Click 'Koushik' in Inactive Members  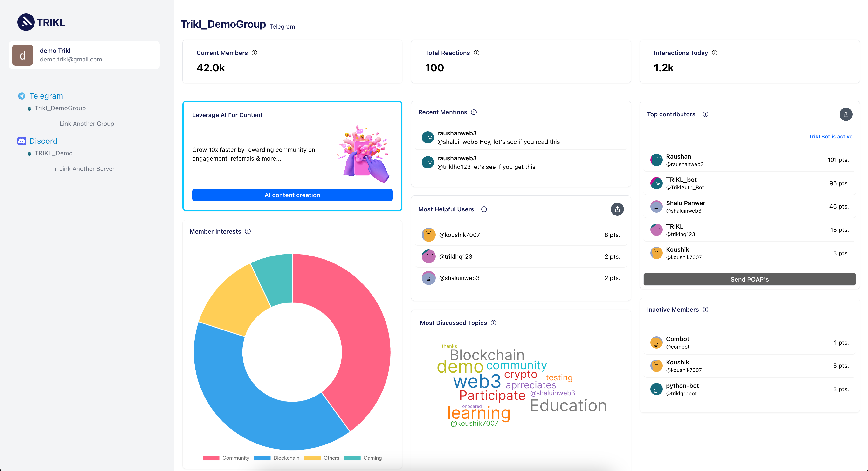(x=677, y=363)
